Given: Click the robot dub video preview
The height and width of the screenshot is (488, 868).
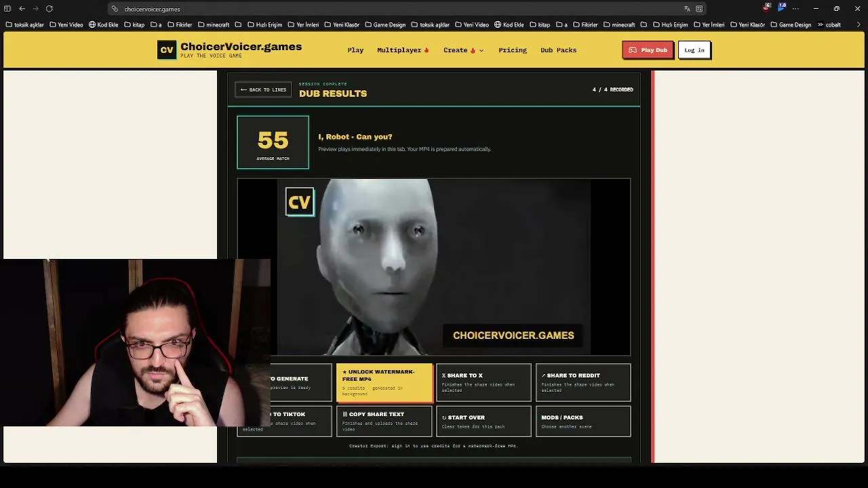Looking at the screenshot, I should pyautogui.click(x=434, y=267).
